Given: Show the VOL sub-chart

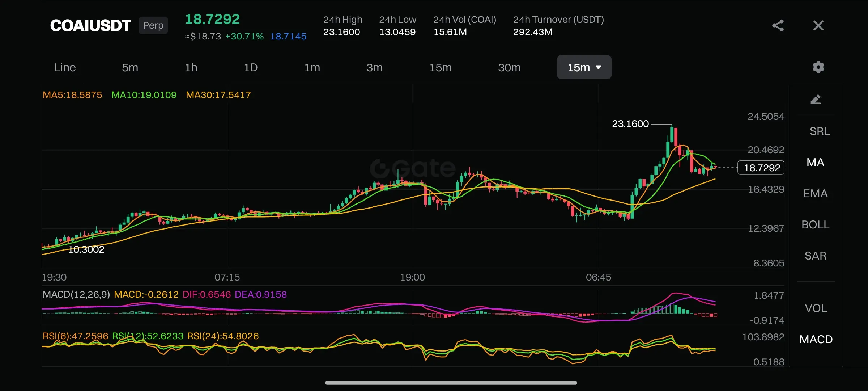Looking at the screenshot, I should pyautogui.click(x=816, y=308).
